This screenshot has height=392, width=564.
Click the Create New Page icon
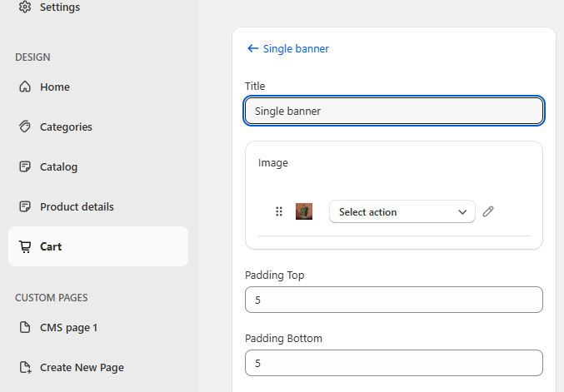[x=25, y=367]
